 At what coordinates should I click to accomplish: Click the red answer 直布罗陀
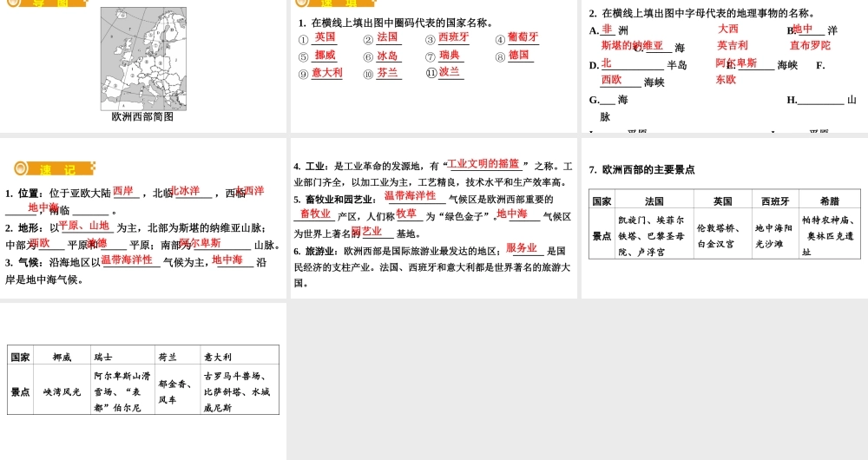coord(810,45)
